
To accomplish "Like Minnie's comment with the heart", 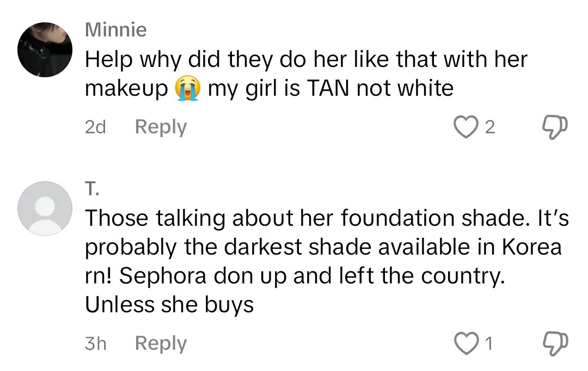I will tap(464, 127).
